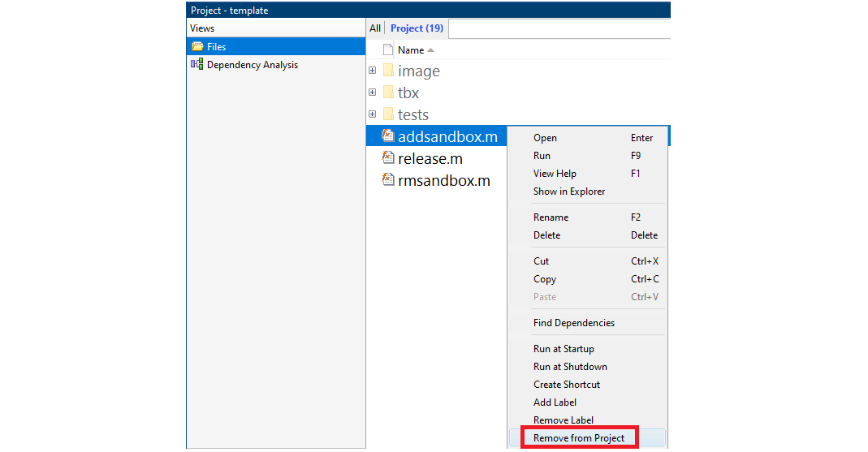Click the addsandbox.m file icon
Screen dimensions: 868x452
[388, 136]
